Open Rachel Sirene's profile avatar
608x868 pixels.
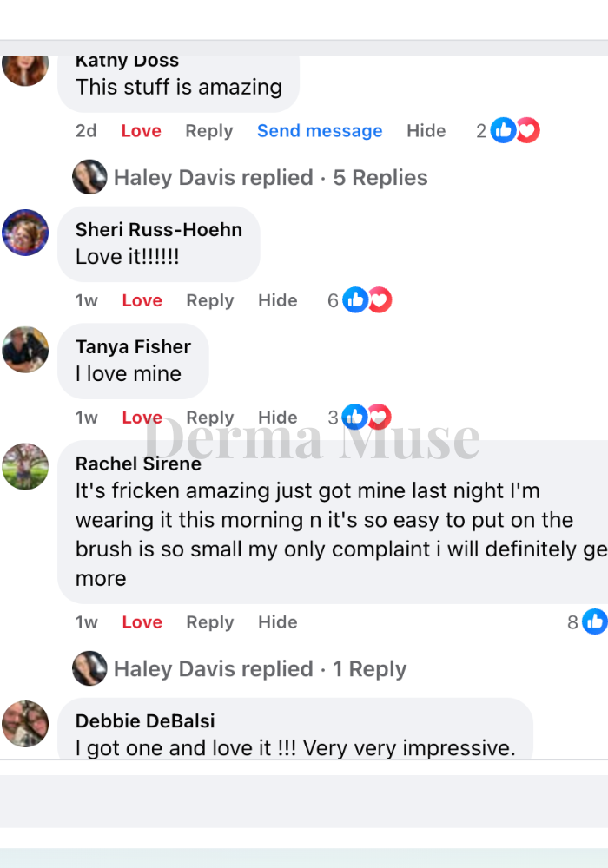pos(25,466)
